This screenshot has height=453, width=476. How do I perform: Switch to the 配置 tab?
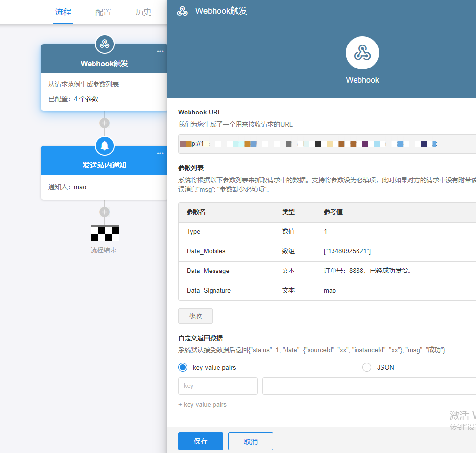(x=103, y=12)
